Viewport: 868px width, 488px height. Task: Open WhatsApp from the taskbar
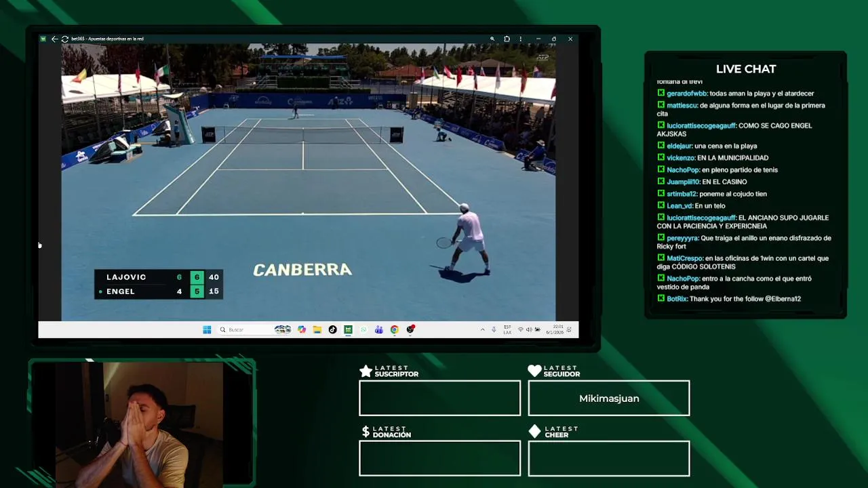pos(363,329)
